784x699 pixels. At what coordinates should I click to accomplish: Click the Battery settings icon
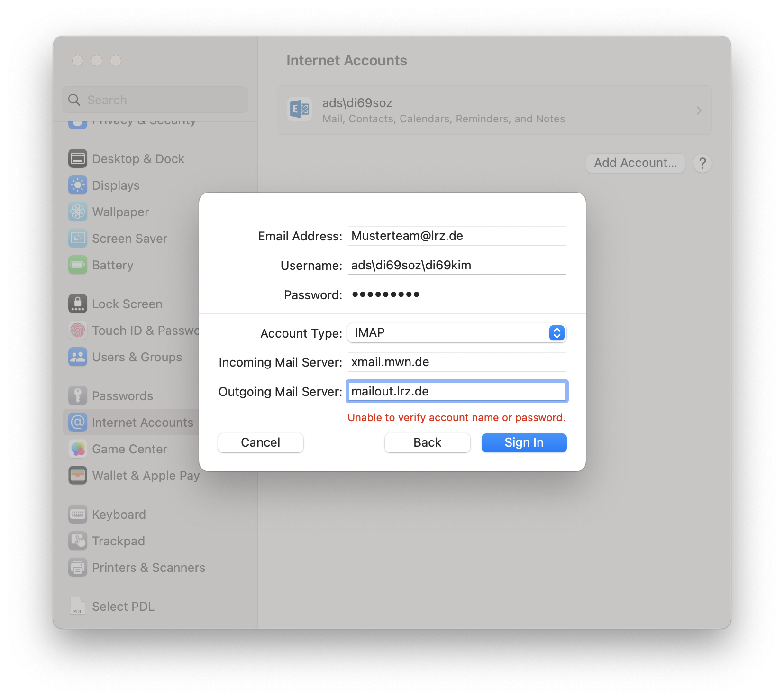click(77, 265)
